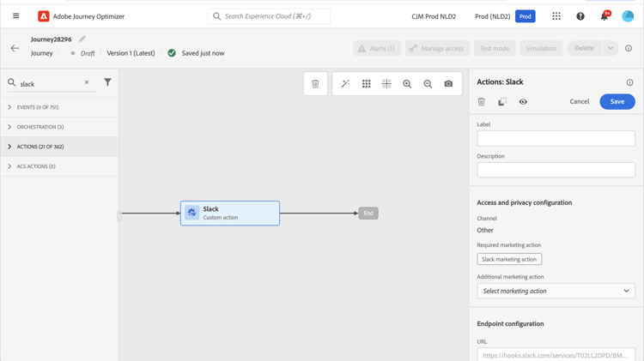Toggle the canvas dot grid icon
Screen dimensions: 644x361
coord(367,84)
